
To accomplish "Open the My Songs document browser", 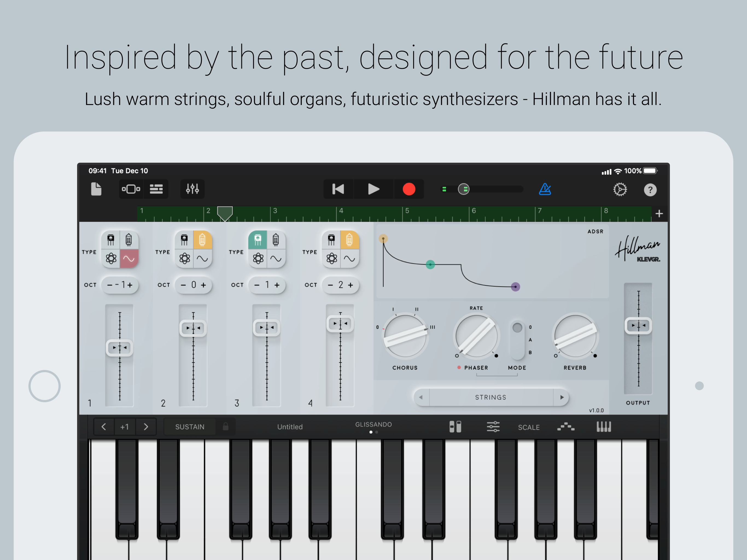I will (96, 189).
